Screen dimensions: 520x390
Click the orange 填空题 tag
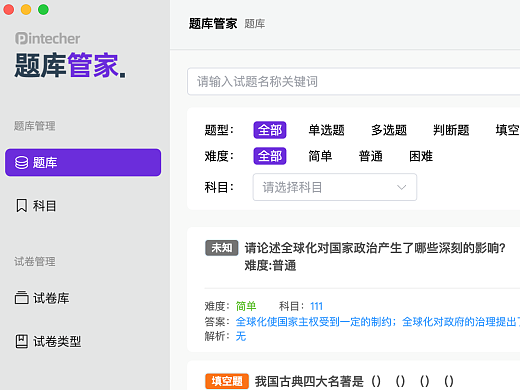pyautogui.click(x=227, y=381)
